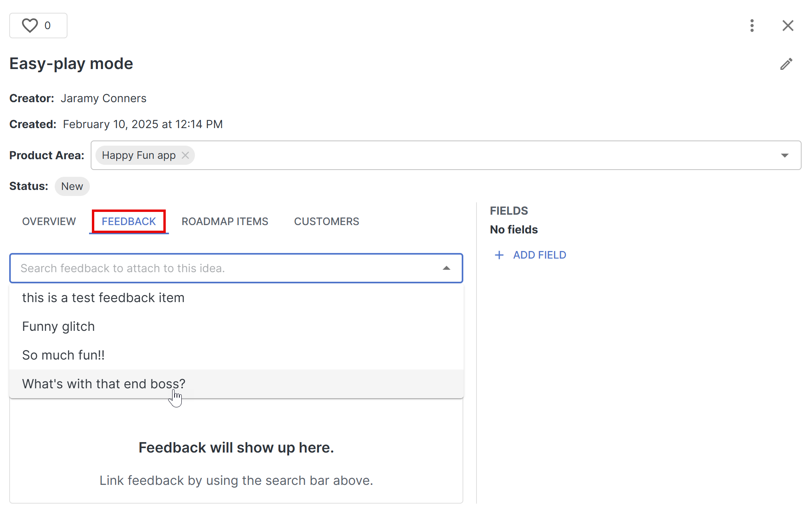Go to the Customers tab

click(x=326, y=221)
